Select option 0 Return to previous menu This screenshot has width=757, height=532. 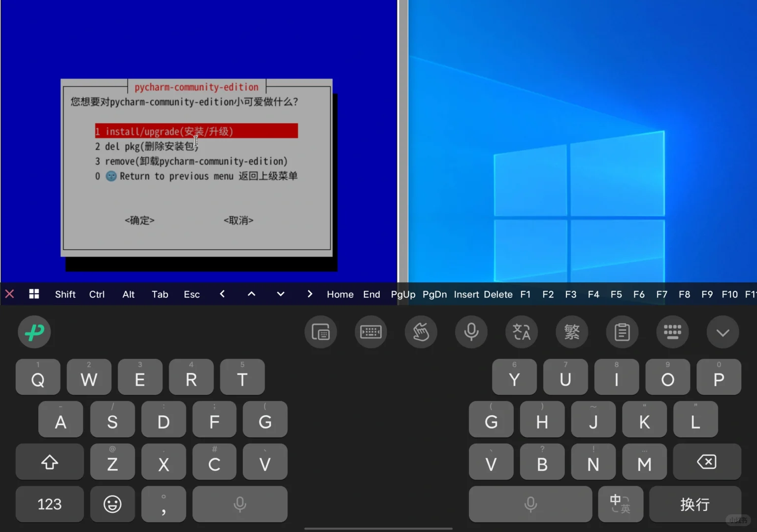point(197,176)
